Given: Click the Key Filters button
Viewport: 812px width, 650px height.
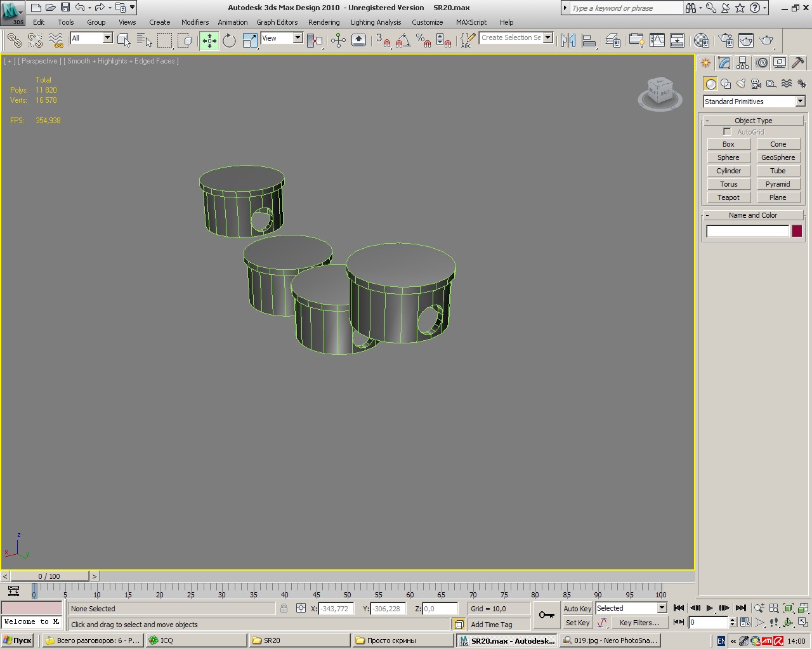Looking at the screenshot, I should (x=639, y=623).
